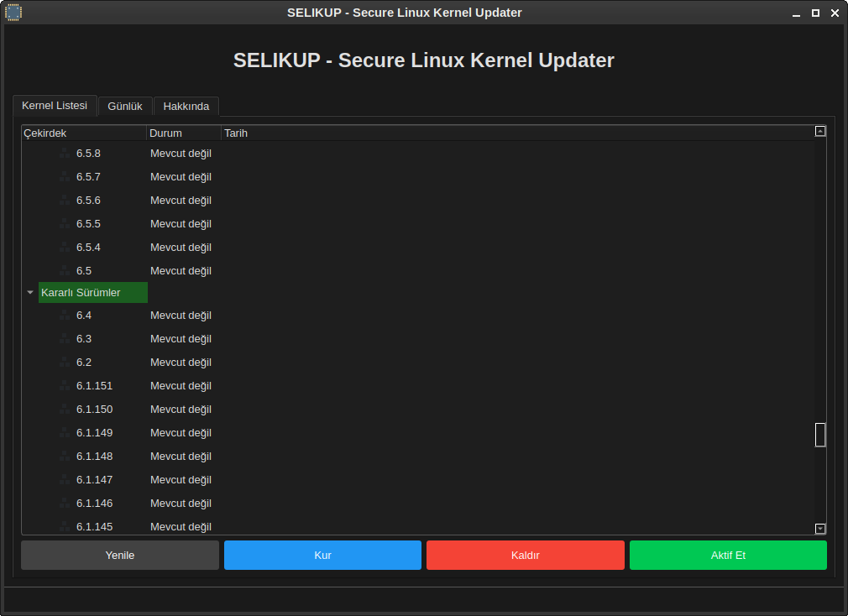Click the icon next to kernel 6.4

click(65, 316)
